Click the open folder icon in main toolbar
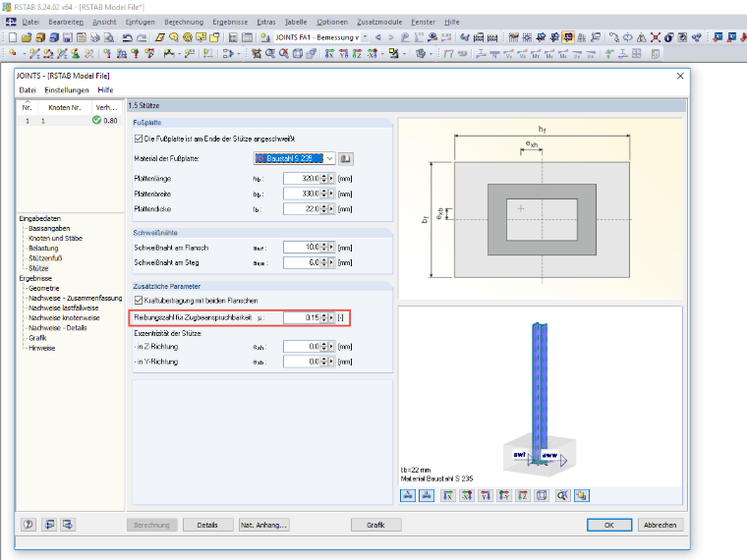 [27, 37]
